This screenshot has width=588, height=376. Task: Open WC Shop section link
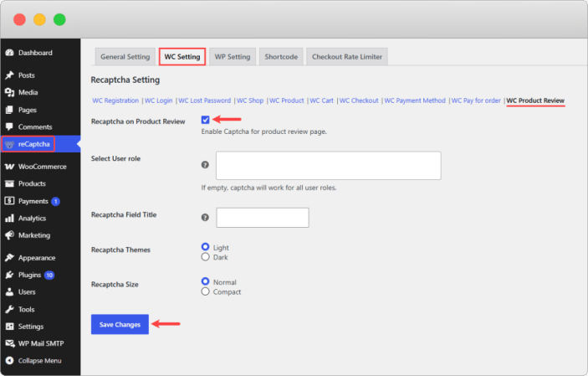pos(250,100)
